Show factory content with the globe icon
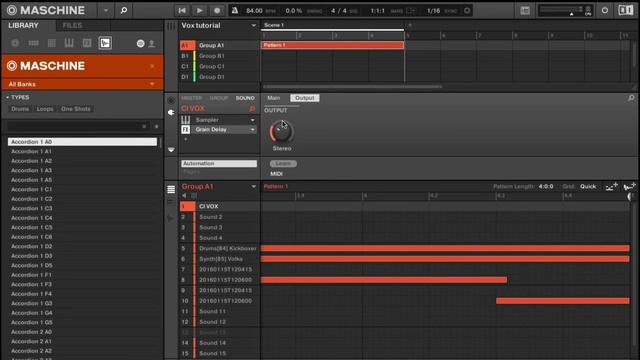The height and width of the screenshot is (360, 640). coord(140,43)
